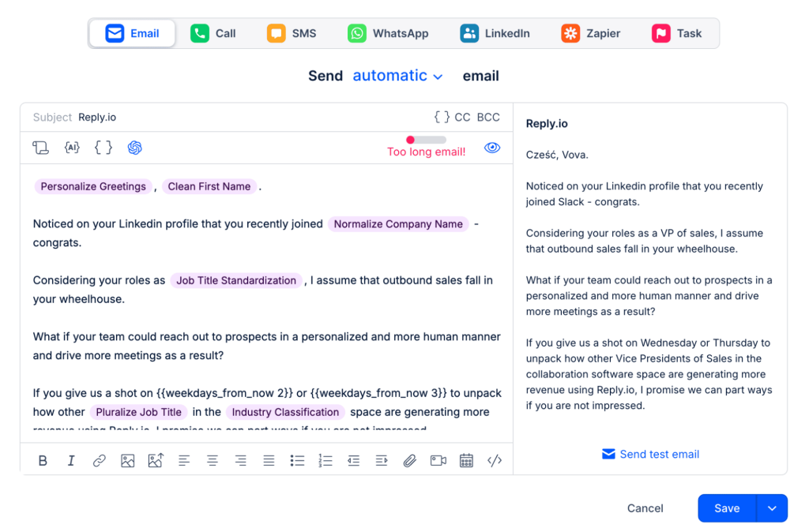Toggle bold formatting
Image resolution: width=809 pixels, height=532 pixels.
coord(43,460)
